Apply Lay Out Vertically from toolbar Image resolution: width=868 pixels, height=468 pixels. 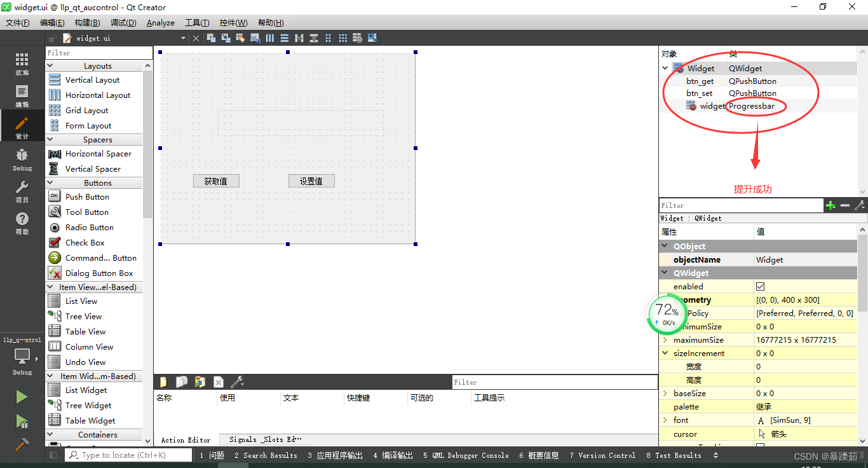tap(285, 38)
